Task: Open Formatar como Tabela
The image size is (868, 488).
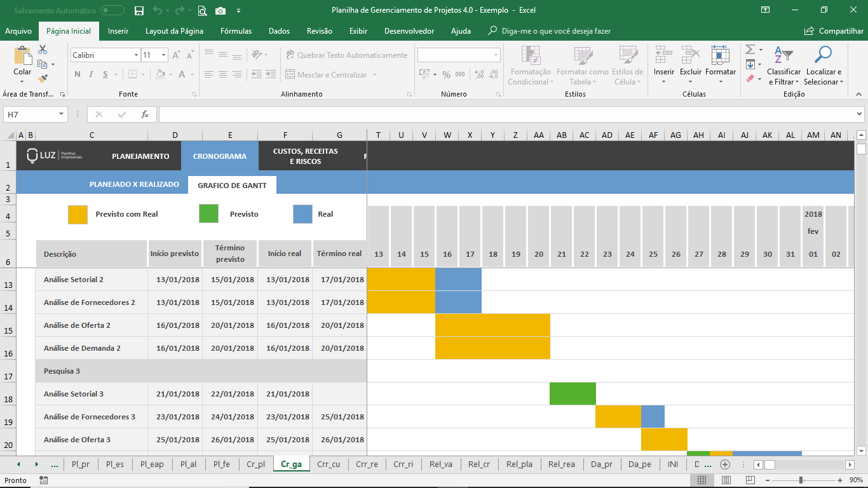Action: (582, 65)
